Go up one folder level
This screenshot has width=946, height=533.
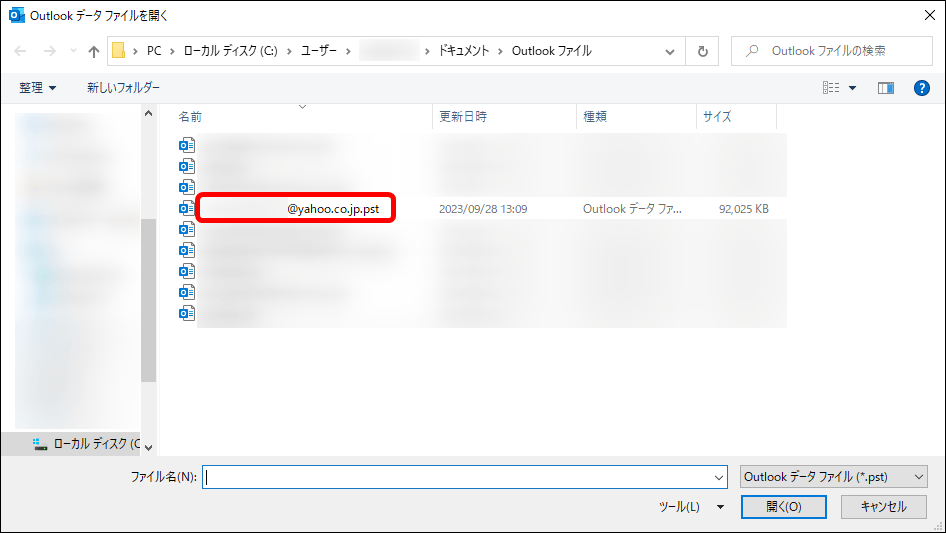click(x=94, y=51)
